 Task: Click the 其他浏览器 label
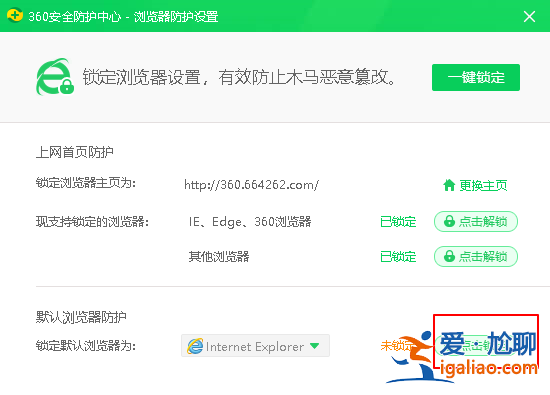pyautogui.click(x=219, y=257)
